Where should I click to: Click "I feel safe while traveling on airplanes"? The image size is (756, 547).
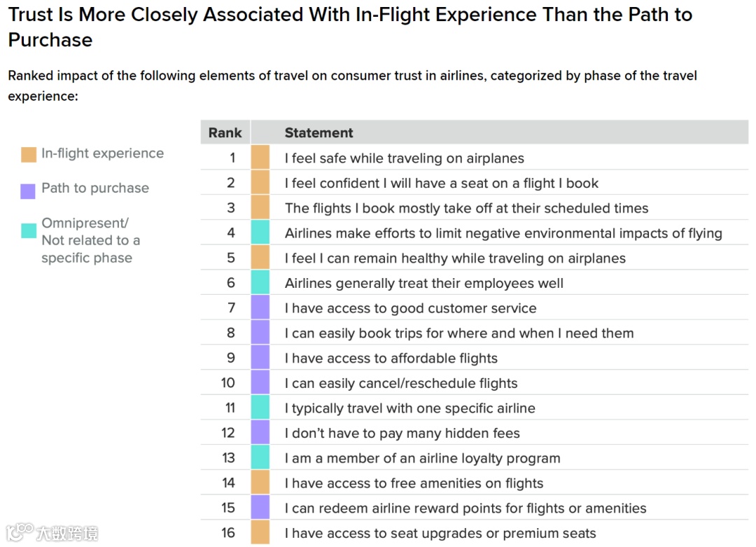(404, 158)
